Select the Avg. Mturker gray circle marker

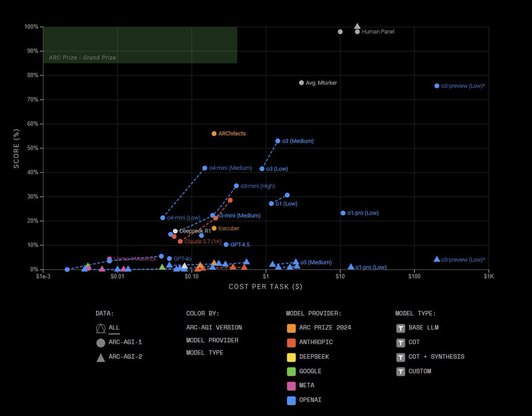(301, 82)
